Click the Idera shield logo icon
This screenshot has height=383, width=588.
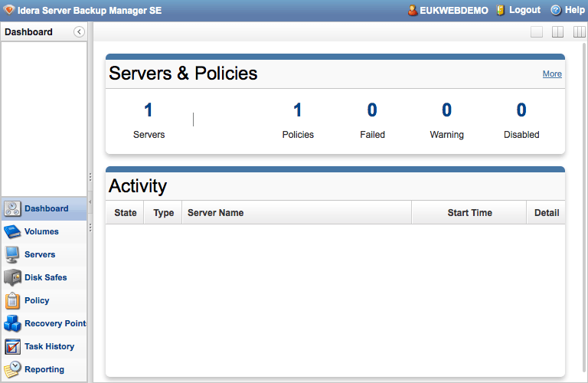click(x=9, y=10)
